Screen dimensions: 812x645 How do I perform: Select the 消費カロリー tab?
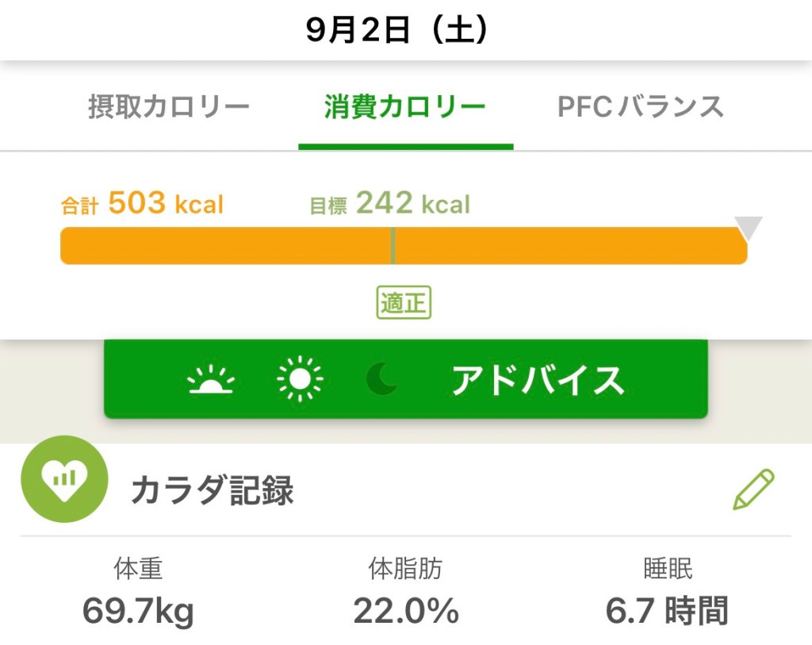405,107
